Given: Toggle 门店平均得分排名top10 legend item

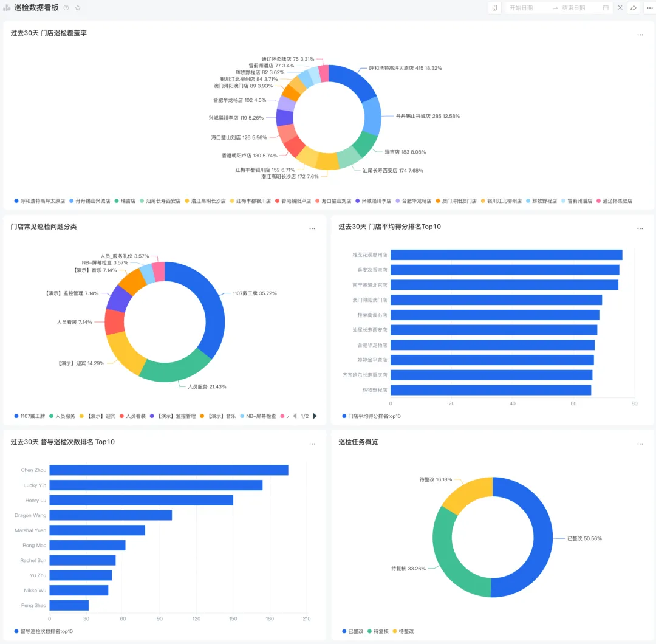Looking at the screenshot, I should click(372, 416).
